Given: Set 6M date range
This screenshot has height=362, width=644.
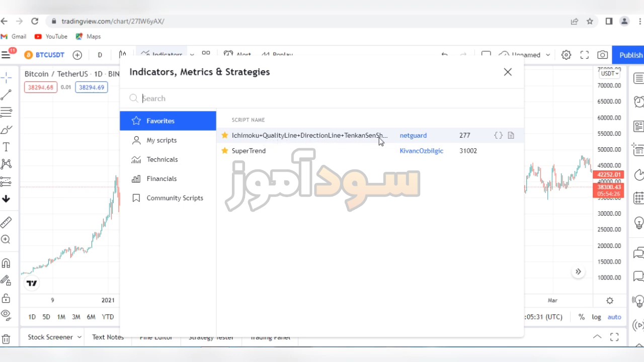Looking at the screenshot, I should (91, 317).
